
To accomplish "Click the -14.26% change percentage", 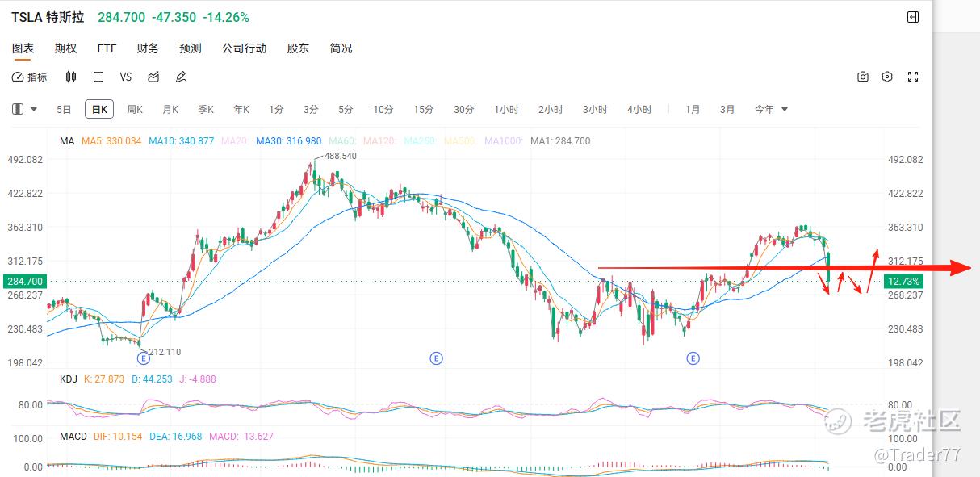I will click(x=225, y=17).
